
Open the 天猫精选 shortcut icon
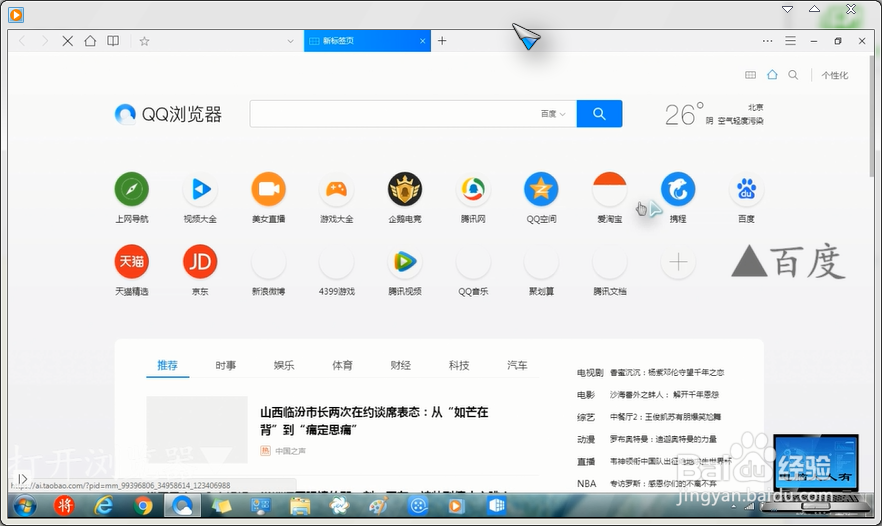[132, 262]
